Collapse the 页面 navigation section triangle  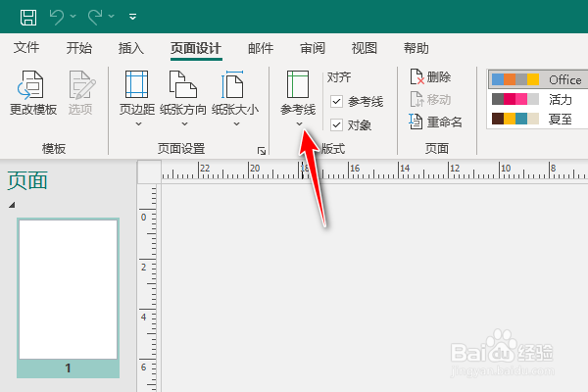[12, 205]
